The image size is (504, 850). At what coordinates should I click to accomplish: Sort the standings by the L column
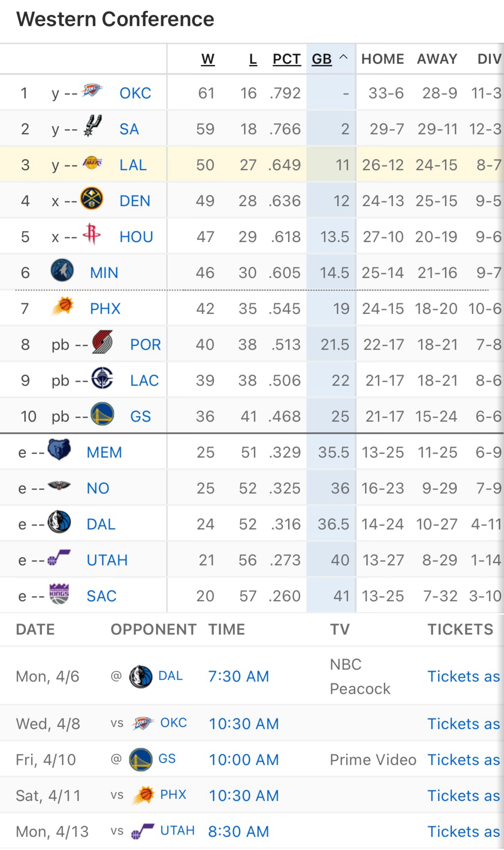[x=253, y=59]
